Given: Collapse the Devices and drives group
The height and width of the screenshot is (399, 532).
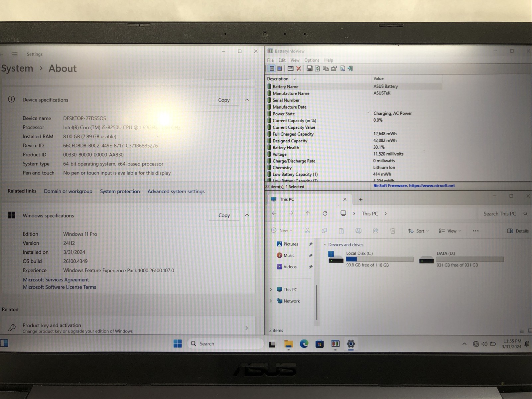Looking at the screenshot, I should 325,245.
